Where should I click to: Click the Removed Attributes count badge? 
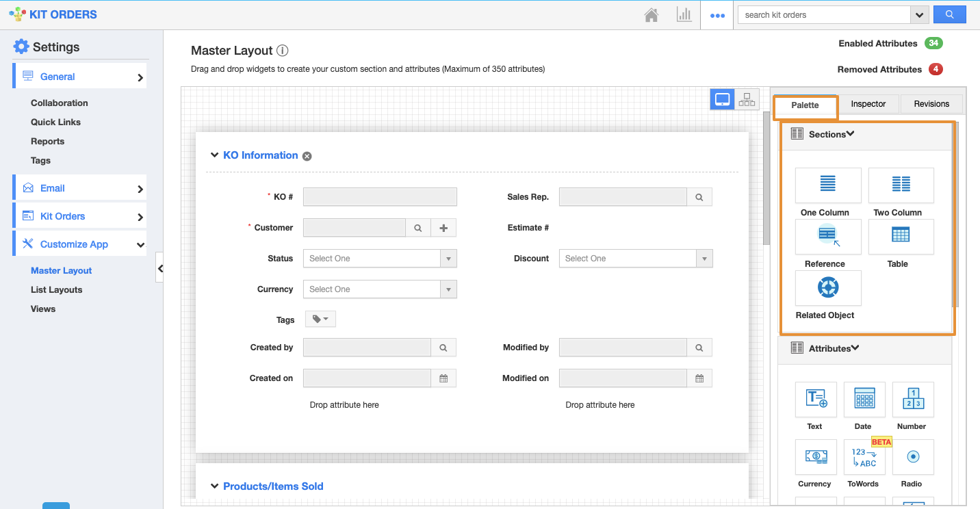(x=936, y=69)
